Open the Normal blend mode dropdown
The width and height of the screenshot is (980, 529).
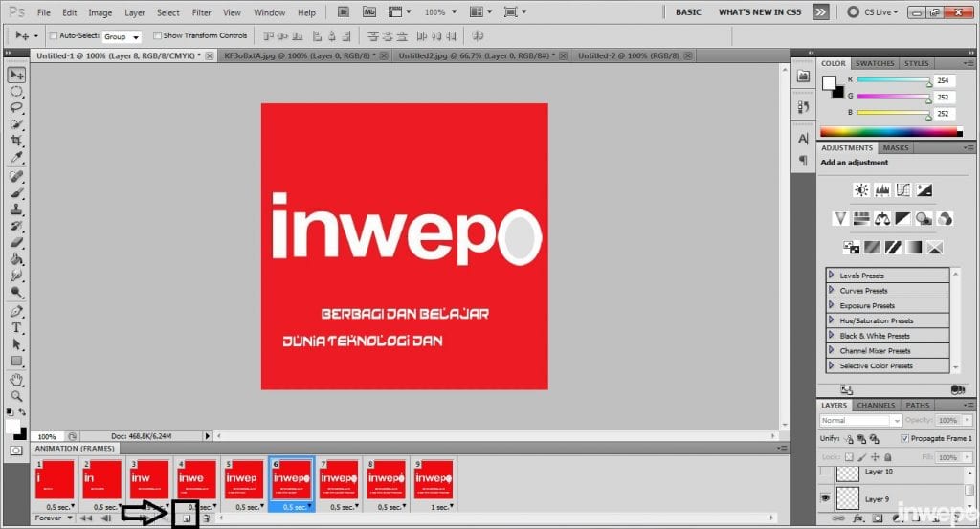pos(859,420)
